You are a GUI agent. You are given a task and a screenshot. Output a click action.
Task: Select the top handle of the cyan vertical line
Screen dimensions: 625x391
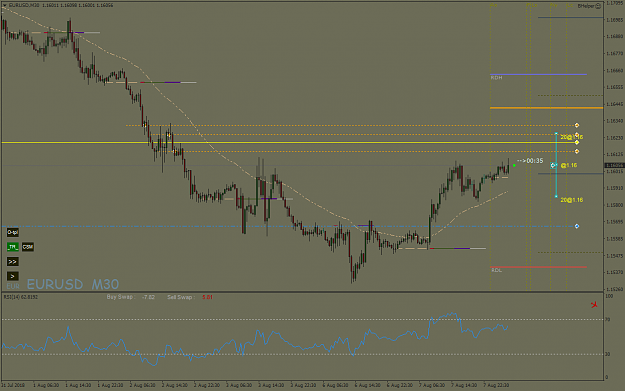[556, 134]
